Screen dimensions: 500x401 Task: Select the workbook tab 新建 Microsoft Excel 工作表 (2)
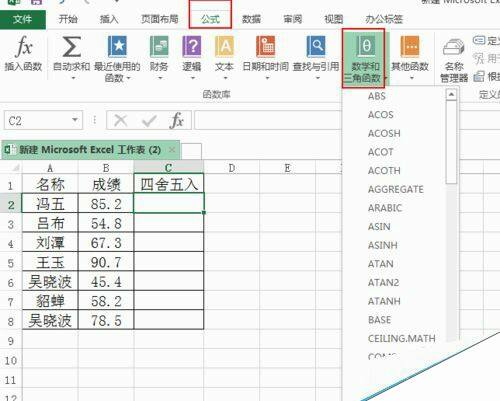coord(90,150)
